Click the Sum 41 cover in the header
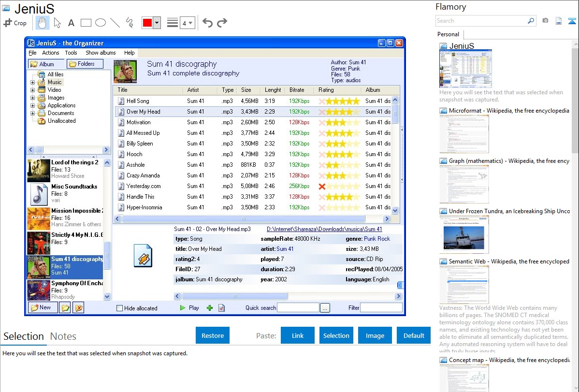 pos(125,72)
